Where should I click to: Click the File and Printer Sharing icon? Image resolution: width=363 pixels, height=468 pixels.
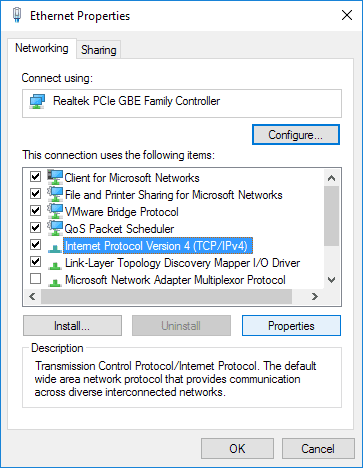pyautogui.click(x=55, y=194)
